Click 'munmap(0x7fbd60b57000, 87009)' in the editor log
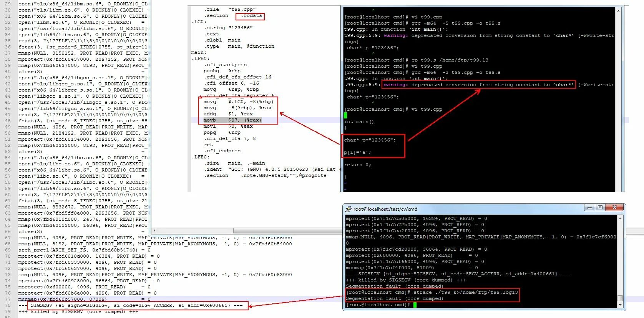The image size is (644, 318). (85, 299)
